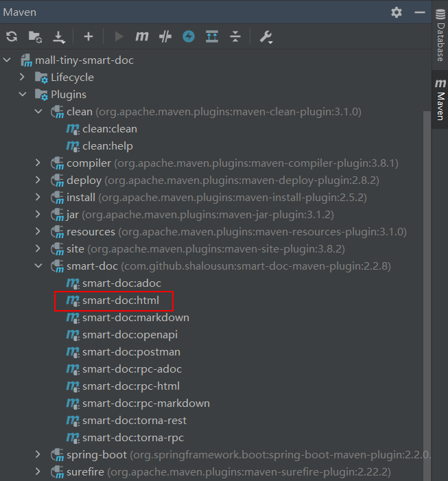This screenshot has width=448, height=481.
Task: Expand the jar plugin node
Action: coord(38,214)
